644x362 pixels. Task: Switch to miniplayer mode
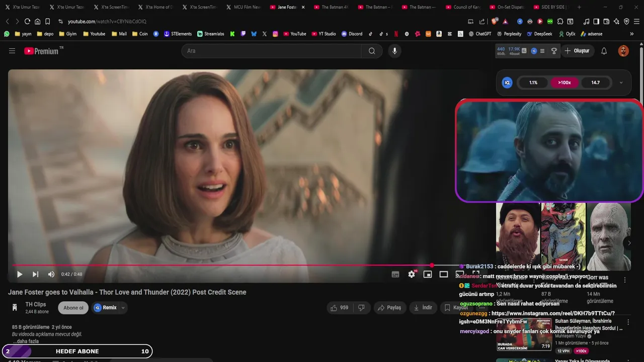click(428, 275)
